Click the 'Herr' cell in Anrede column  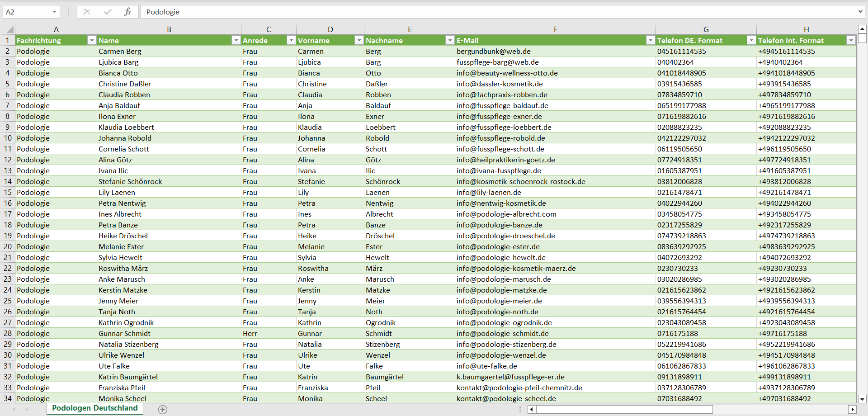pyautogui.click(x=269, y=333)
